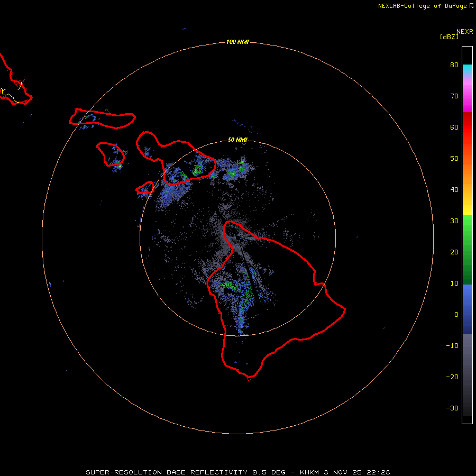Click the -30 value on the dBZ scale

452,408
